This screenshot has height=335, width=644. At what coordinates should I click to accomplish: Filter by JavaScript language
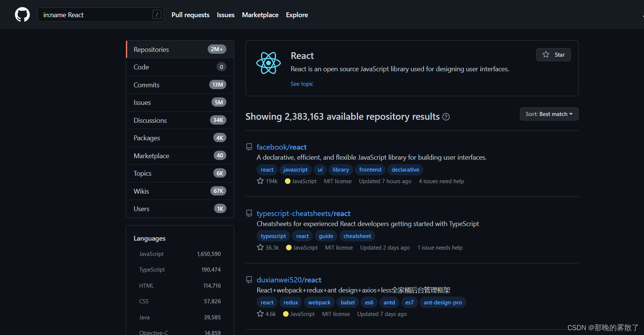click(x=180, y=254)
